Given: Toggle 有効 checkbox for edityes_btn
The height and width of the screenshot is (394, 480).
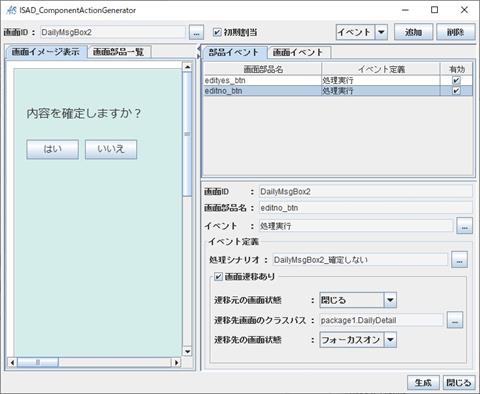Looking at the screenshot, I should [456, 80].
